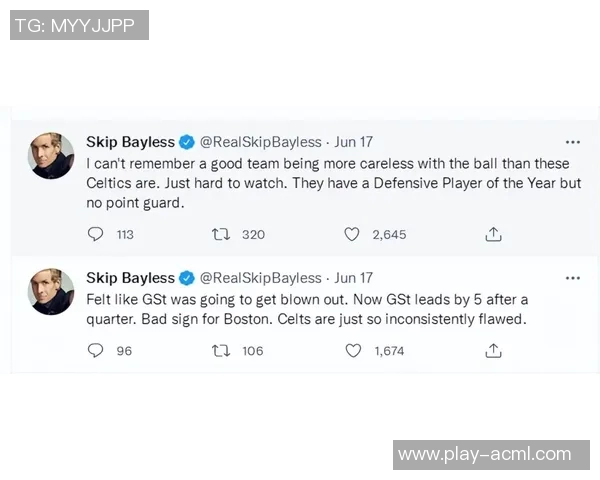Open Skip Bayless name on first tweet
This screenshot has width=600, height=480.
[x=130, y=142]
